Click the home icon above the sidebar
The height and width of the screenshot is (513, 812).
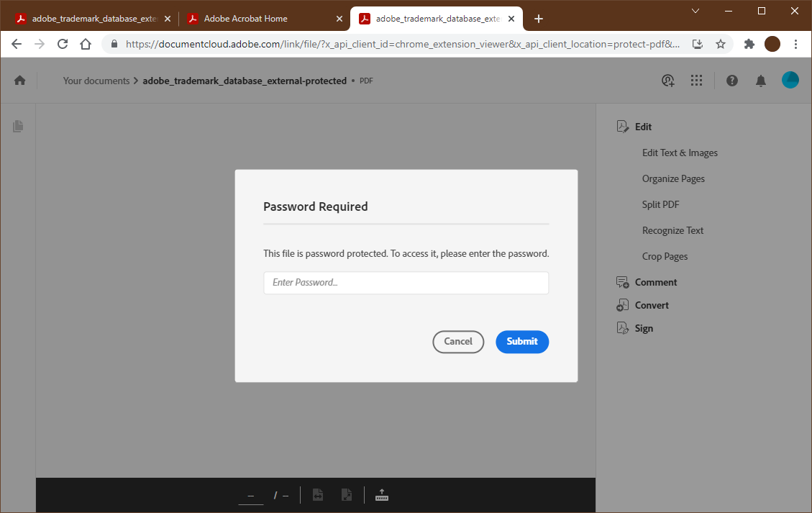19,80
